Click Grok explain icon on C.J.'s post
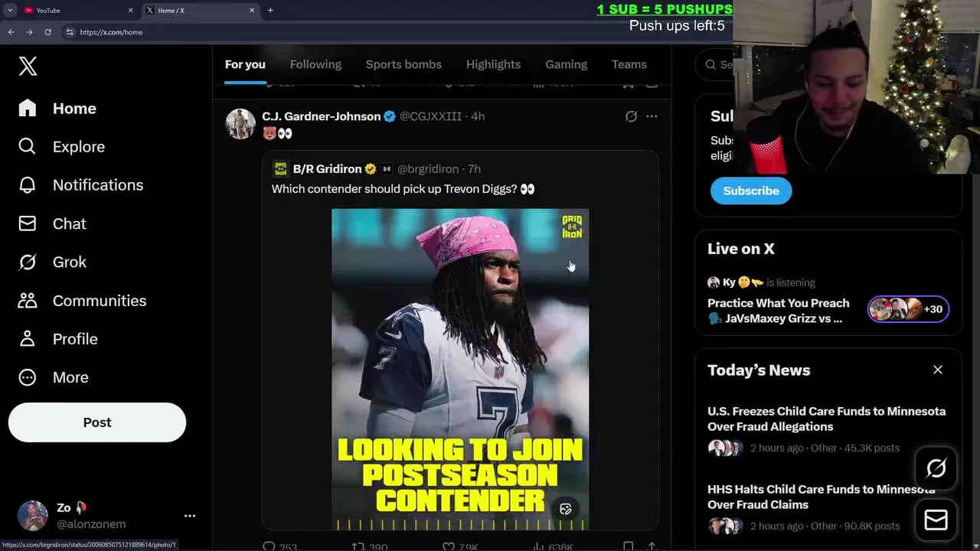The height and width of the screenshot is (551, 980). [631, 116]
